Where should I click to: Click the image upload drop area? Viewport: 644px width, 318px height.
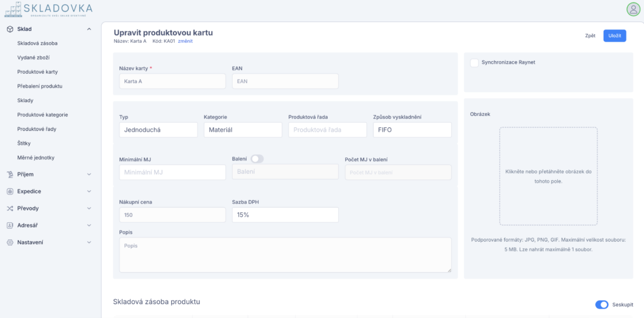pyautogui.click(x=548, y=176)
